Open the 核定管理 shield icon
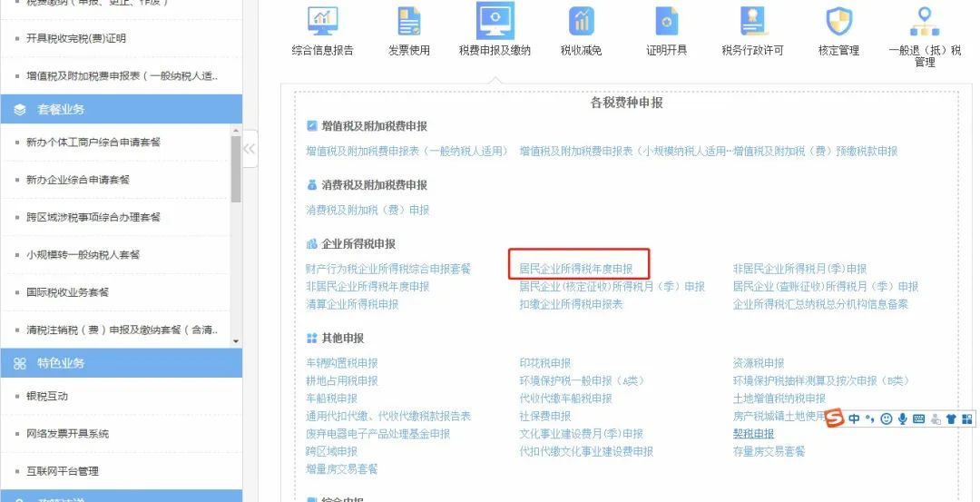Viewport: 980px width, 502px height. point(838,21)
